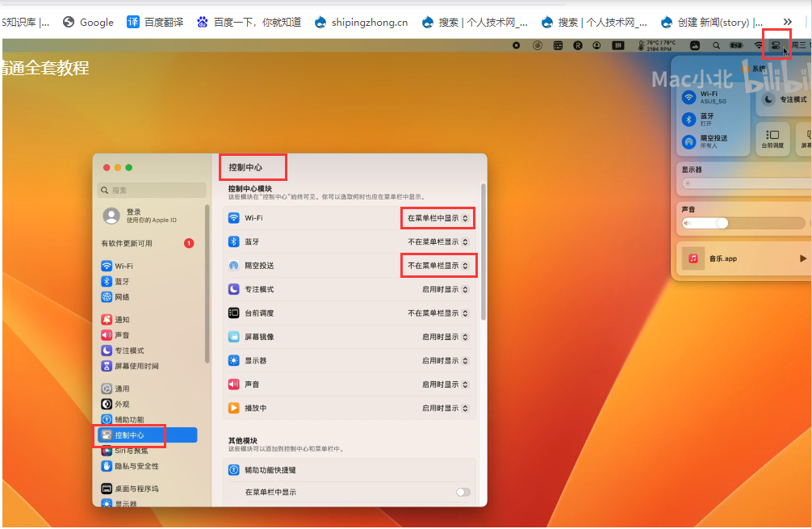Screen dimensions: 812x529
Task: Click the person circle icon in the menu bar
Action: point(597,45)
